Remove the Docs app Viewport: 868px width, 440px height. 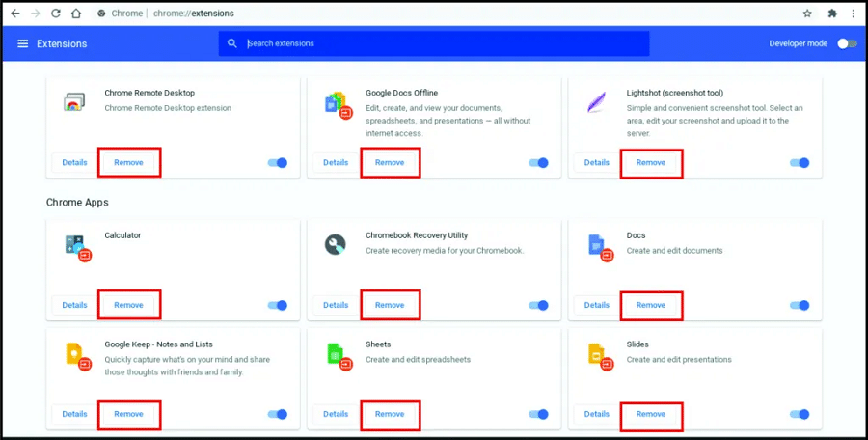click(650, 305)
